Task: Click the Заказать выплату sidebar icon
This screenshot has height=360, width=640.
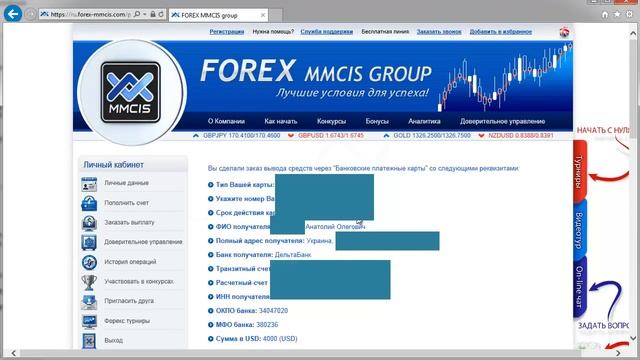Action: [x=89, y=223]
